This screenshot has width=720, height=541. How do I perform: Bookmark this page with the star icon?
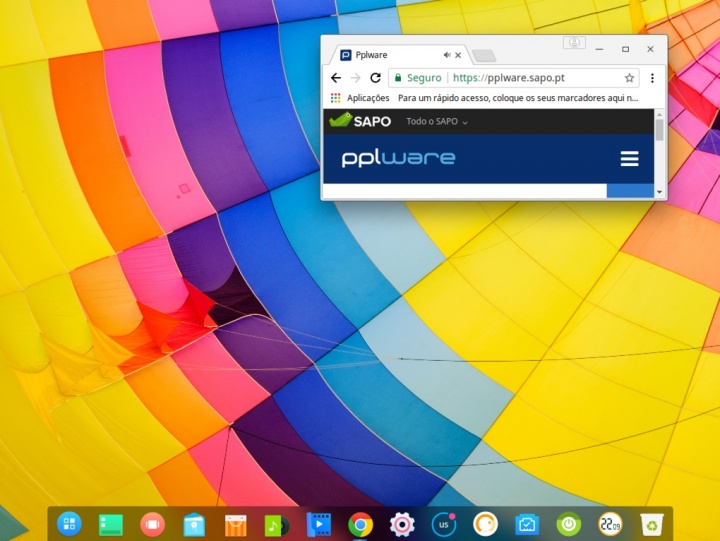(x=629, y=78)
